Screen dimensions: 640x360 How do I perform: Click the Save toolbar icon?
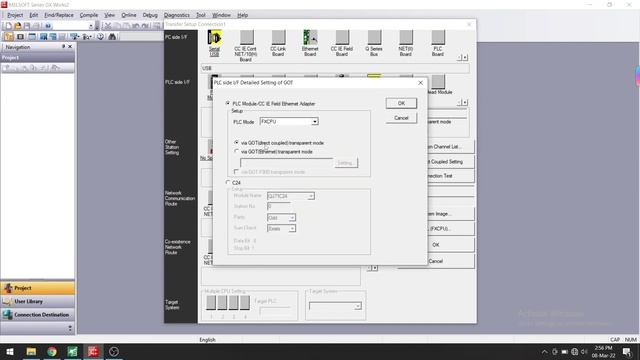coord(27,26)
